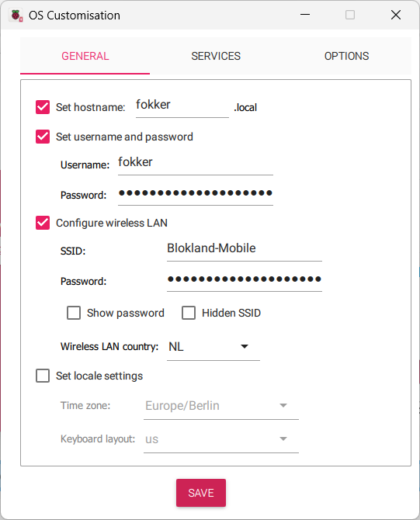Toggle Set username and password checkbox
Image resolution: width=420 pixels, height=520 pixels.
(x=43, y=137)
